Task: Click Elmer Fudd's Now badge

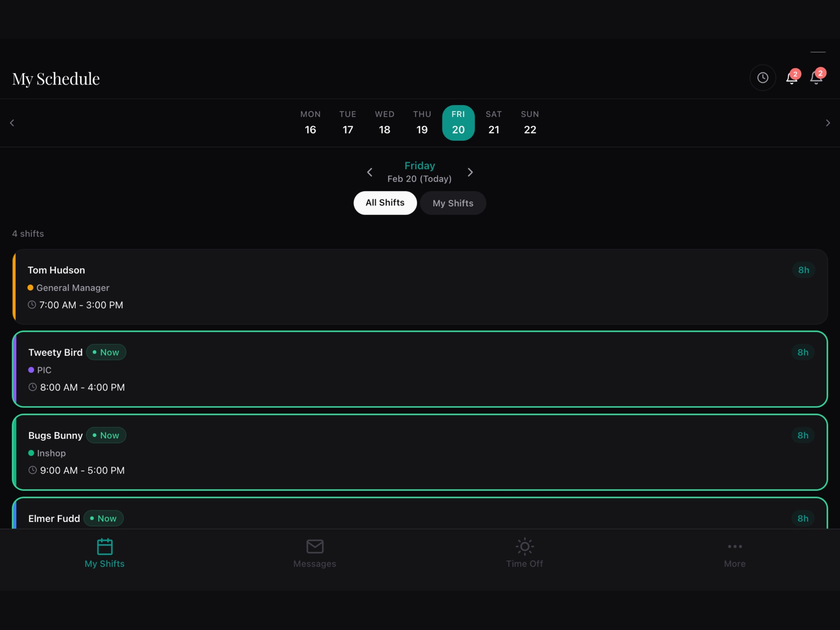Action: pyautogui.click(x=103, y=518)
